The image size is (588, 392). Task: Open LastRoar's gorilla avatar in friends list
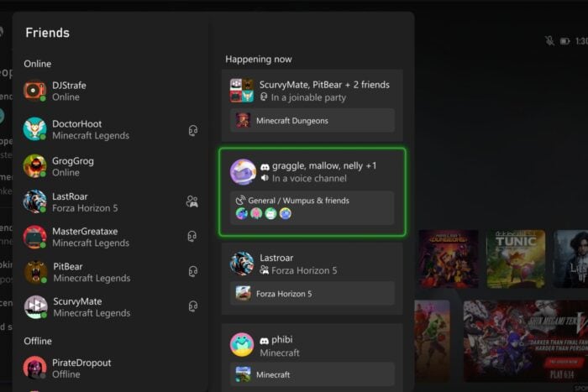point(34,201)
